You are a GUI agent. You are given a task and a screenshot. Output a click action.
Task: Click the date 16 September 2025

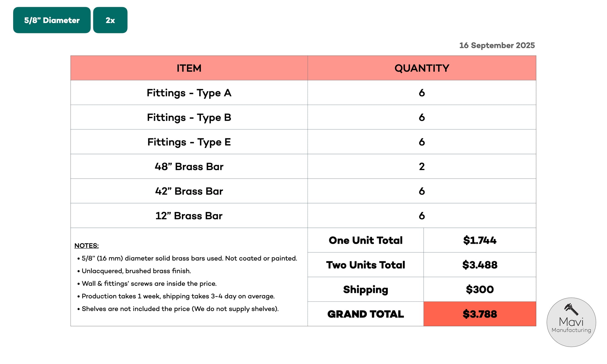click(x=497, y=45)
